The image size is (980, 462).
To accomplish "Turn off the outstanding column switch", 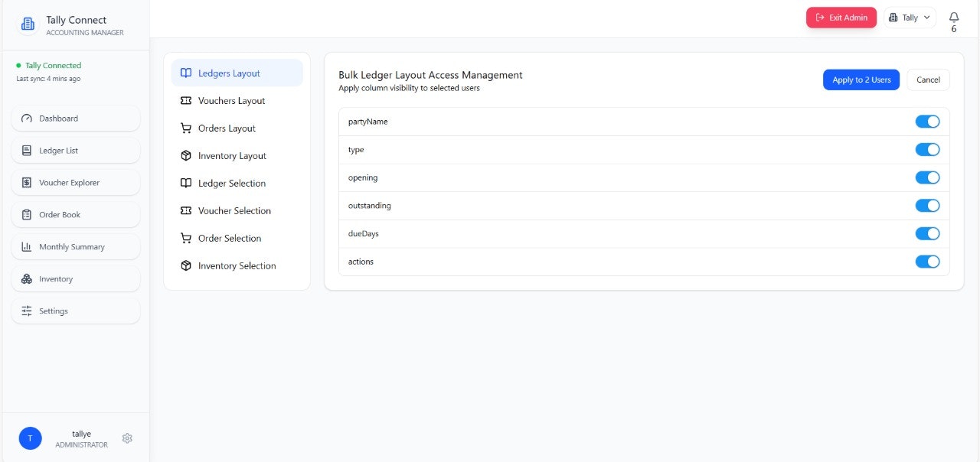I will (x=927, y=206).
